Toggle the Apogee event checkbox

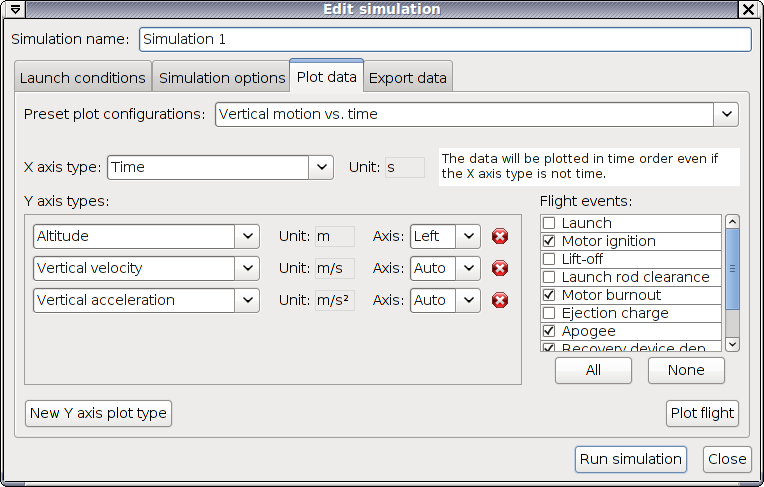[x=548, y=332]
